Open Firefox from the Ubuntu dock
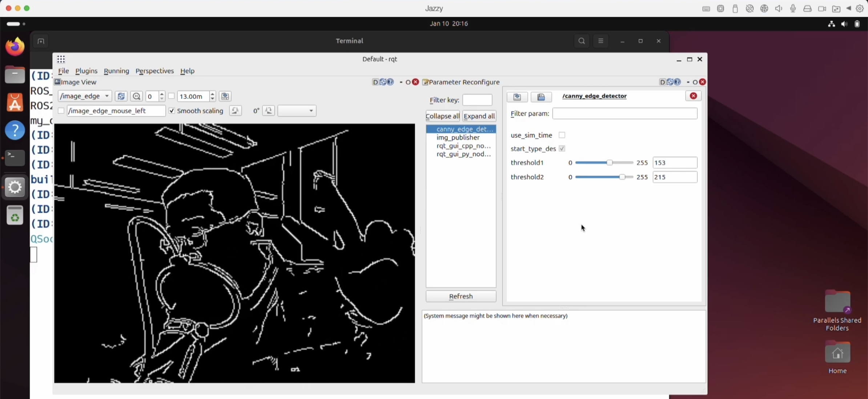868x399 pixels. pyautogui.click(x=15, y=47)
